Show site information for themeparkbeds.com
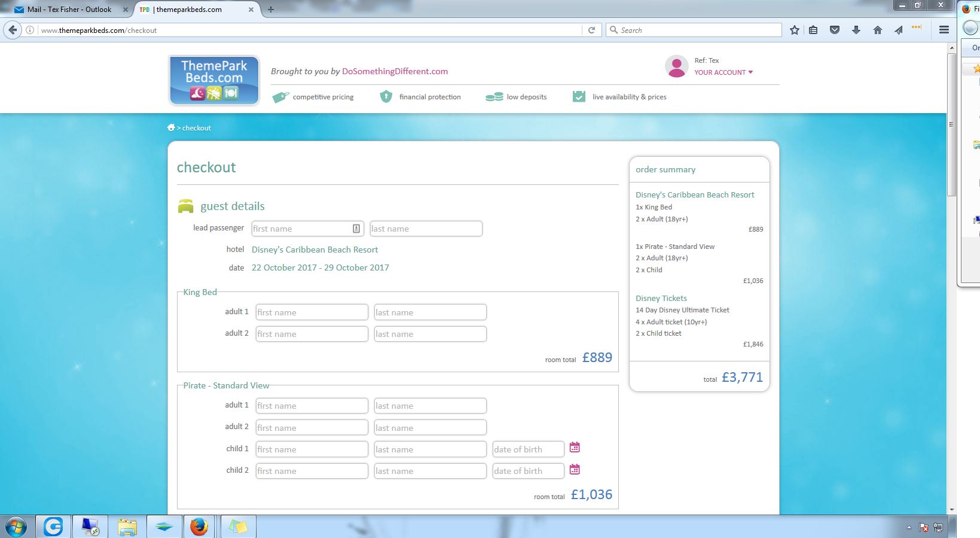 click(30, 30)
